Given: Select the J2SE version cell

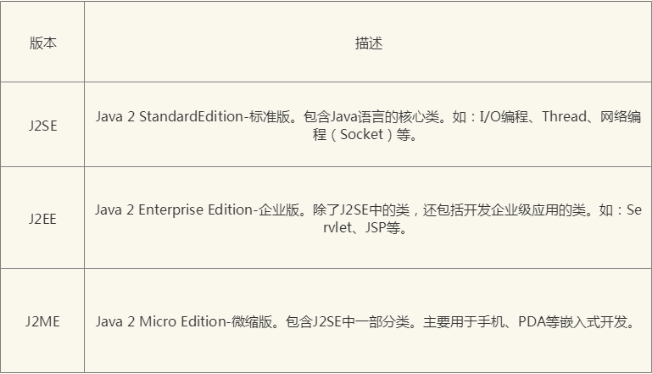Looking at the screenshot, I should 43,125.
